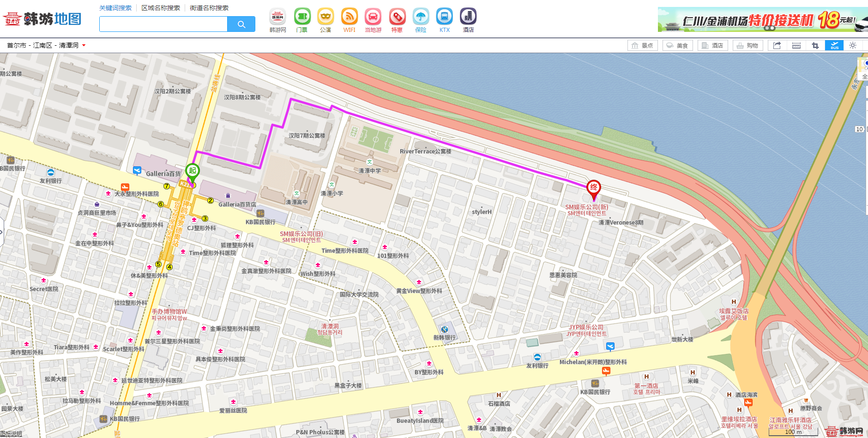Click subway exit number 6 marker
This screenshot has height=438, width=868.
click(x=161, y=204)
